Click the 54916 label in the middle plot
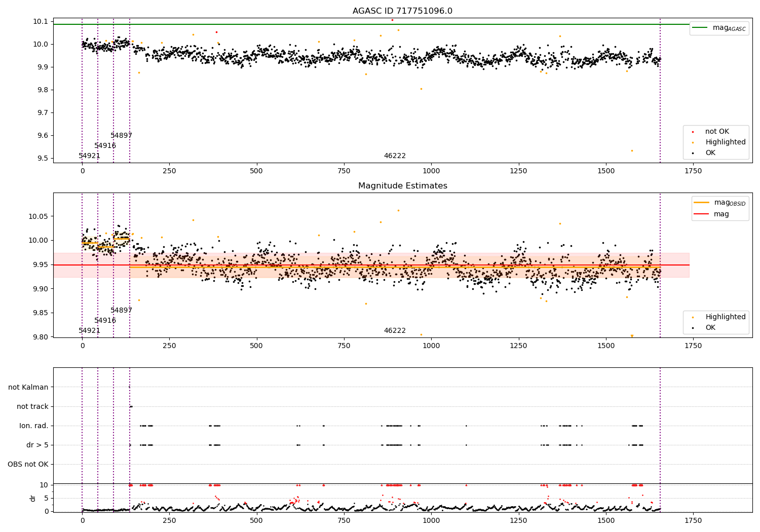The width and height of the screenshot is (760, 532). tap(105, 321)
